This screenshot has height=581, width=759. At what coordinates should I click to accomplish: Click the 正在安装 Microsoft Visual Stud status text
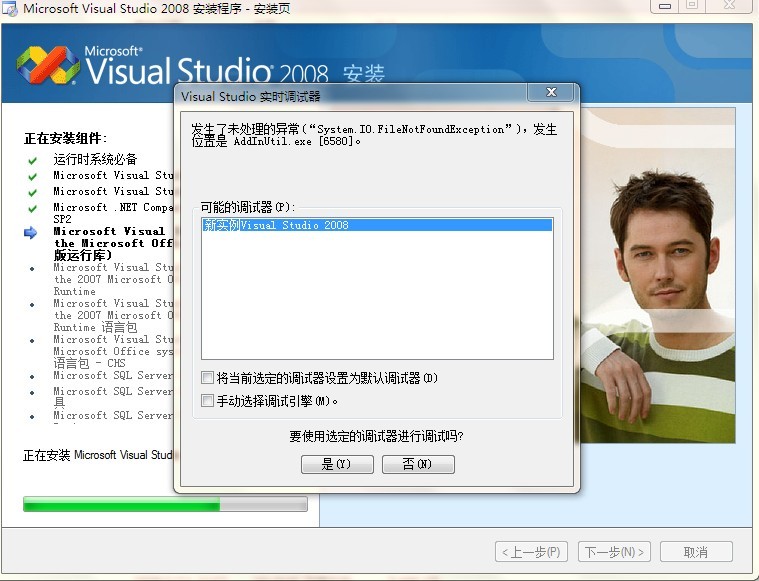98,455
